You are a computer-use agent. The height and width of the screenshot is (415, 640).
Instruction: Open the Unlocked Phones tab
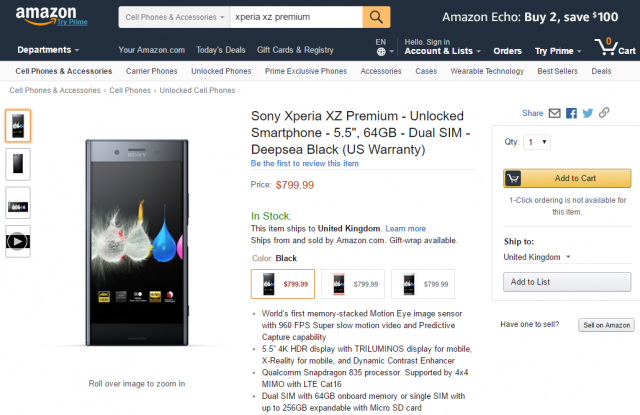[221, 71]
